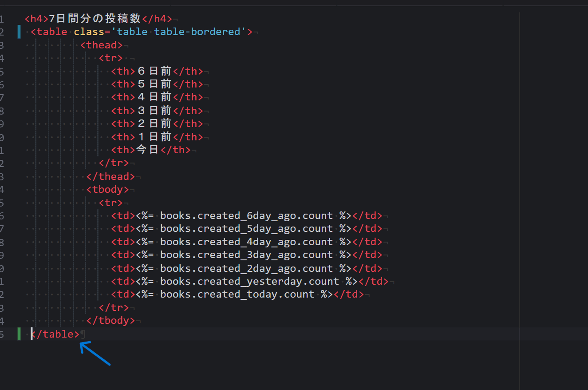Click the header cell 今日
Screen dimensions: 588x390
[x=148, y=150]
